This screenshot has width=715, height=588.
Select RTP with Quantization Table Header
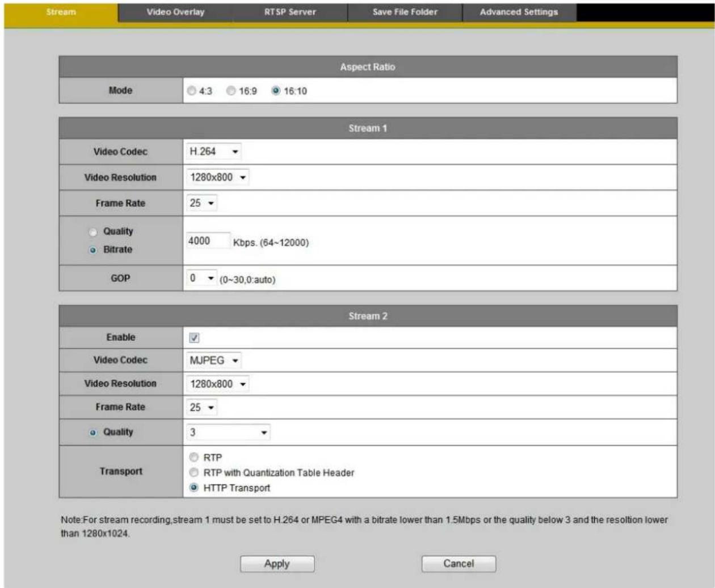point(194,472)
